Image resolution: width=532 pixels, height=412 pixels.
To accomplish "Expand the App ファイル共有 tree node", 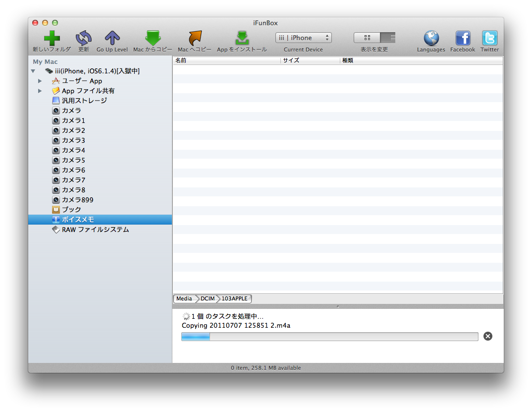I will pyautogui.click(x=40, y=91).
